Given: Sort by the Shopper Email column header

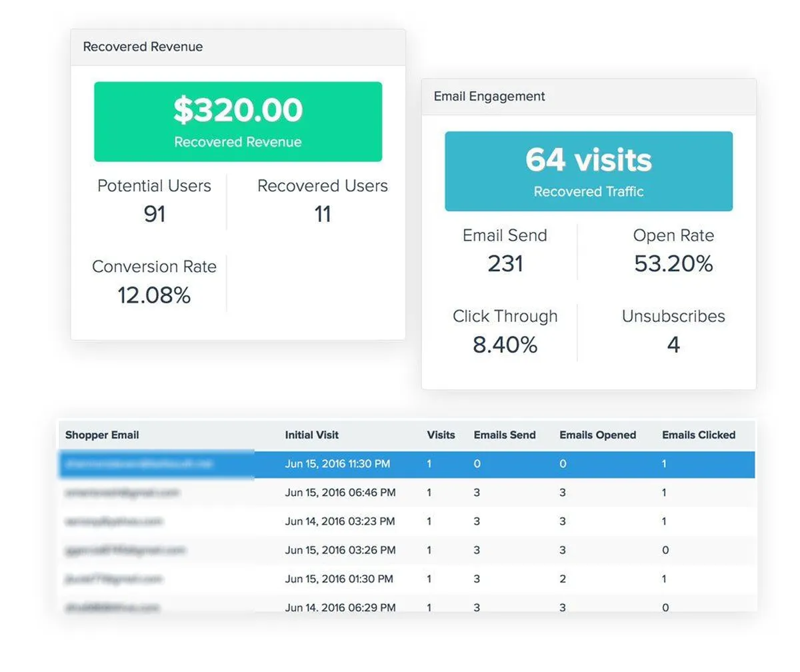Looking at the screenshot, I should coord(102,435).
